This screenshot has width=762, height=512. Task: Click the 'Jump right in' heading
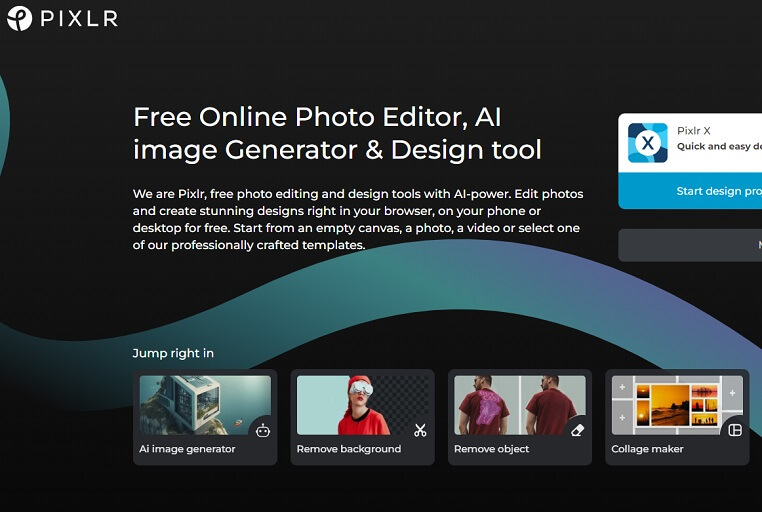(173, 353)
